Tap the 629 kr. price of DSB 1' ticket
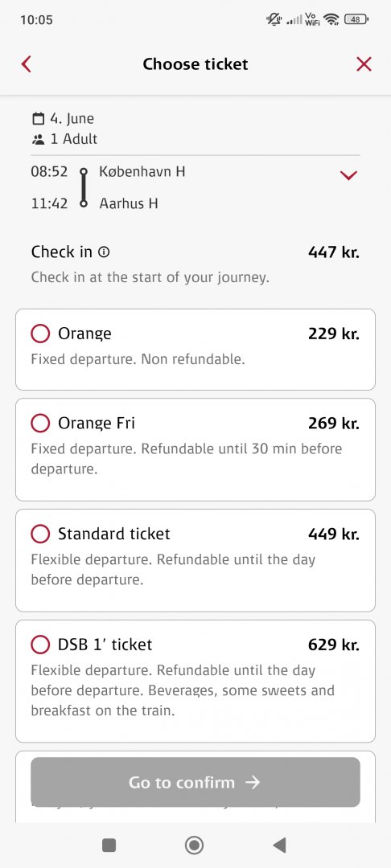 coord(333,645)
